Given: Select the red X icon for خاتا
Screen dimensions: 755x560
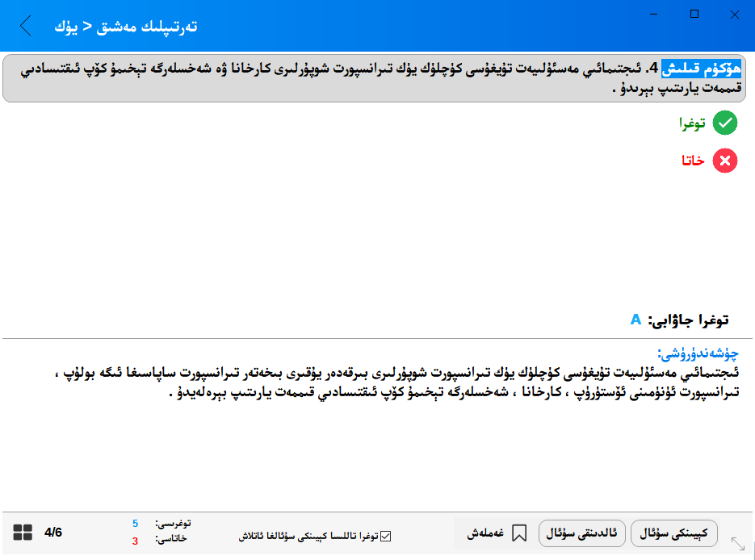Looking at the screenshot, I should 725,161.
